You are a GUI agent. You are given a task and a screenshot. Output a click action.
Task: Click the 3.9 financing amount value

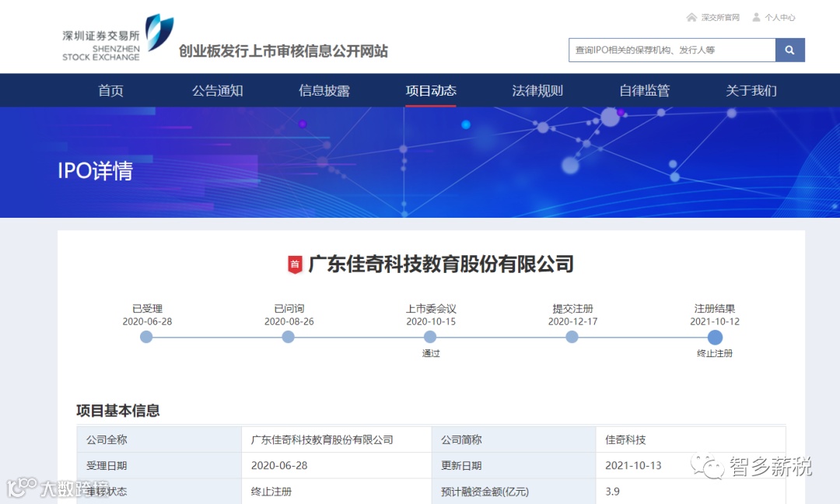[x=612, y=491]
